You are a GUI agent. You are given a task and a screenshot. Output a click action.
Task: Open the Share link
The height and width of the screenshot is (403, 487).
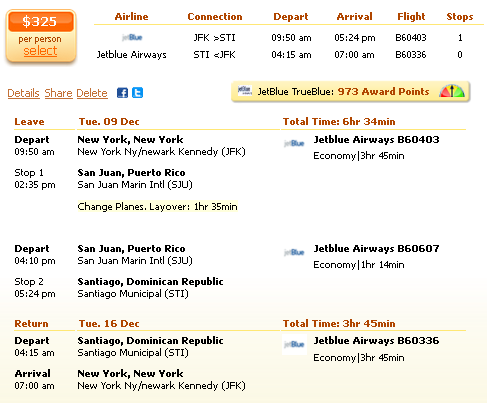click(58, 93)
